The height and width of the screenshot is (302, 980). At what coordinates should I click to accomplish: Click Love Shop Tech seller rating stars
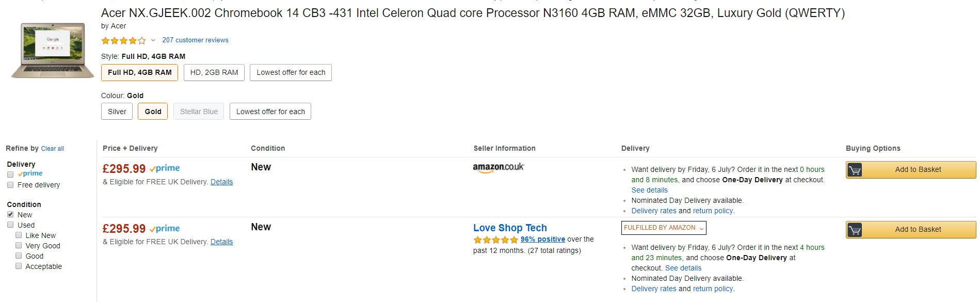click(495, 240)
